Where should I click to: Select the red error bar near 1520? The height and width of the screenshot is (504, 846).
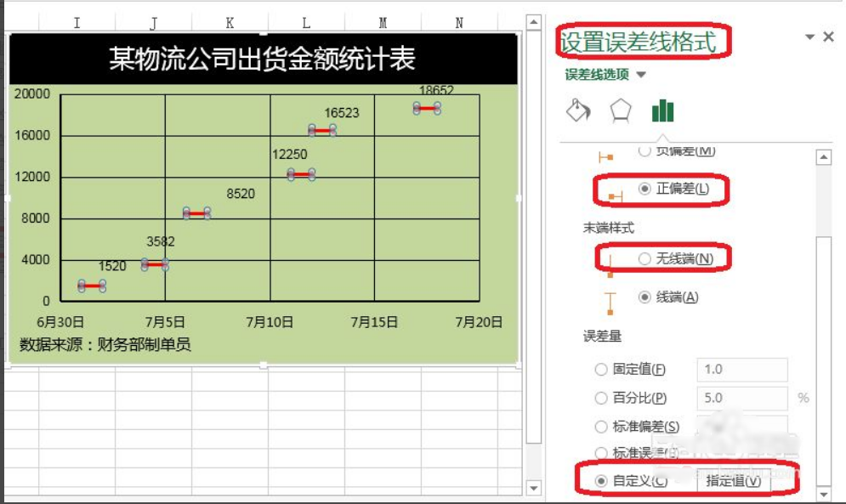(92, 286)
